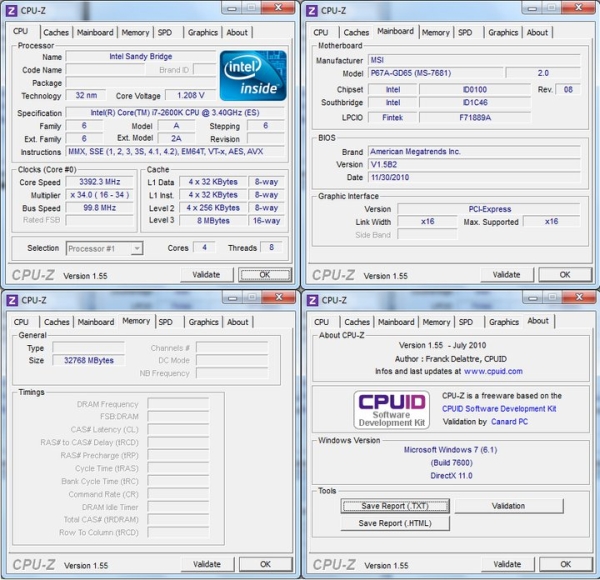Open SPD tab in the Mainboard window
The image size is (600, 580).
coord(465,32)
